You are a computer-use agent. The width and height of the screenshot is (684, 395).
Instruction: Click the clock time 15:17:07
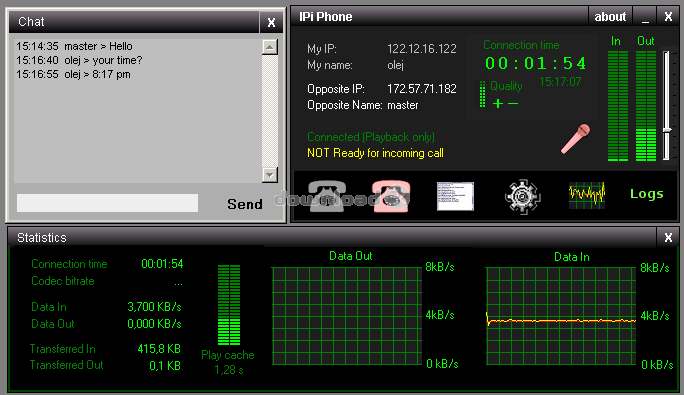tap(560, 82)
